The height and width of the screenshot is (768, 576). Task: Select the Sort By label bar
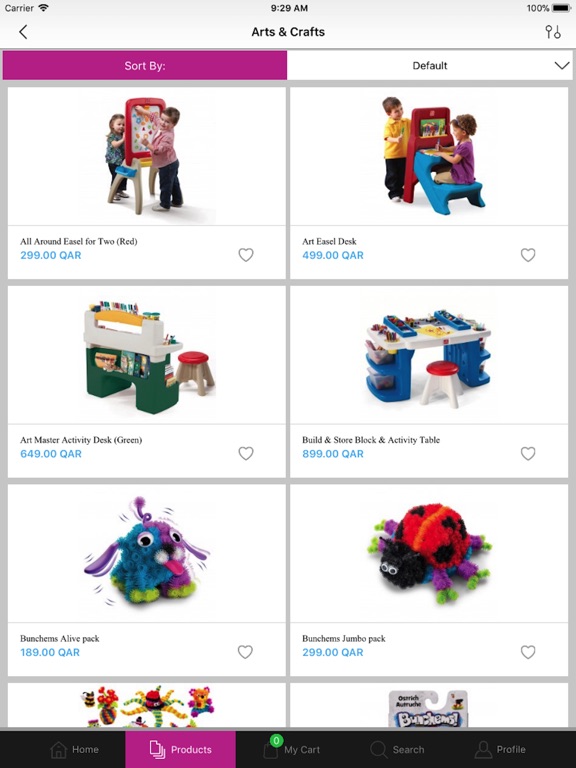[x=145, y=66]
